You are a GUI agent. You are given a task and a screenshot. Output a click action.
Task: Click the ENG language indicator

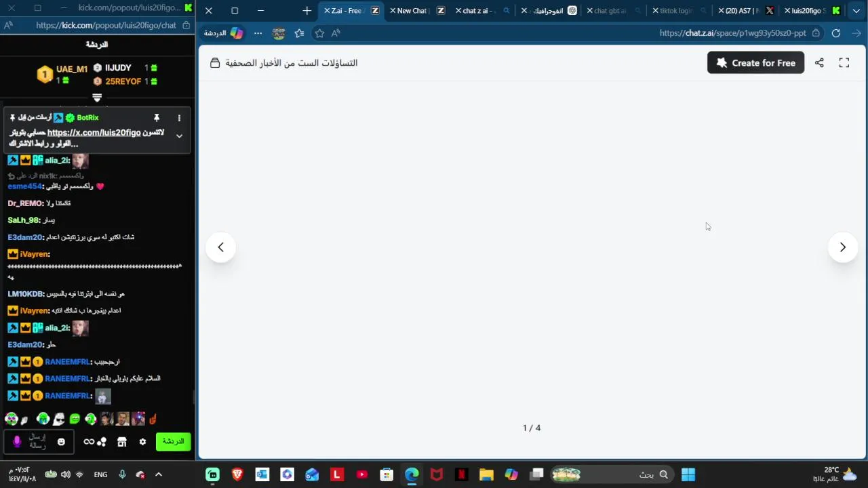(x=100, y=474)
